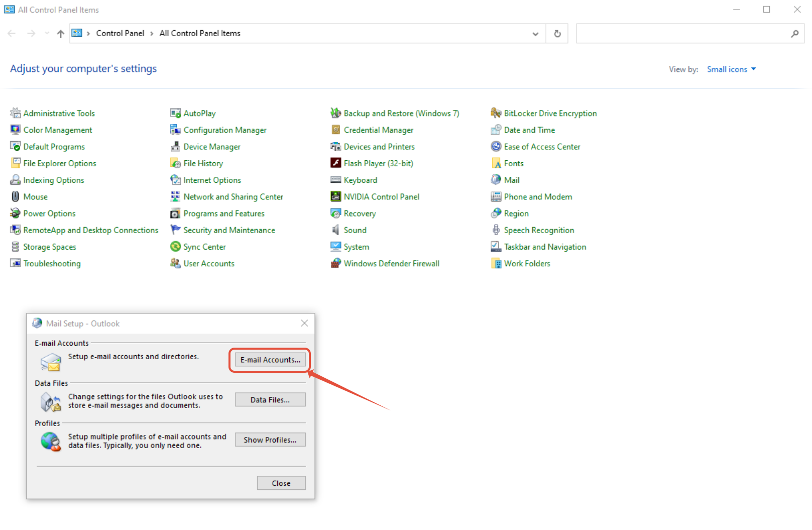Click the Default Programs icon
The width and height of the screenshot is (812, 530).
click(16, 146)
